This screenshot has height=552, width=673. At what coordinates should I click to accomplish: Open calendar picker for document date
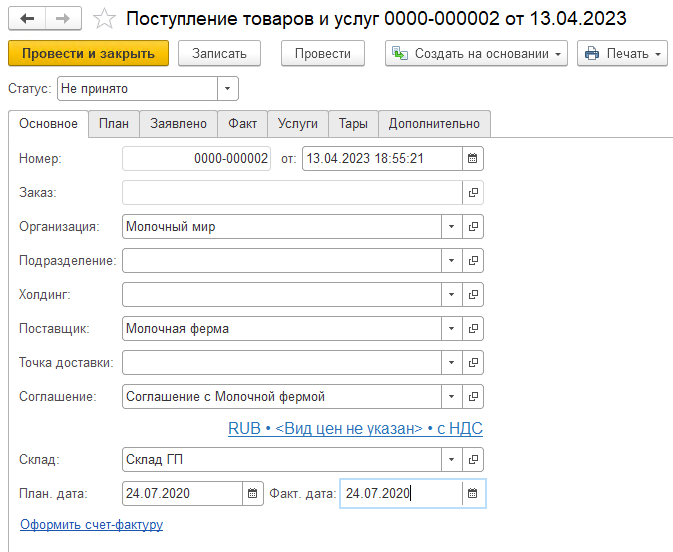pyautogui.click(x=474, y=158)
